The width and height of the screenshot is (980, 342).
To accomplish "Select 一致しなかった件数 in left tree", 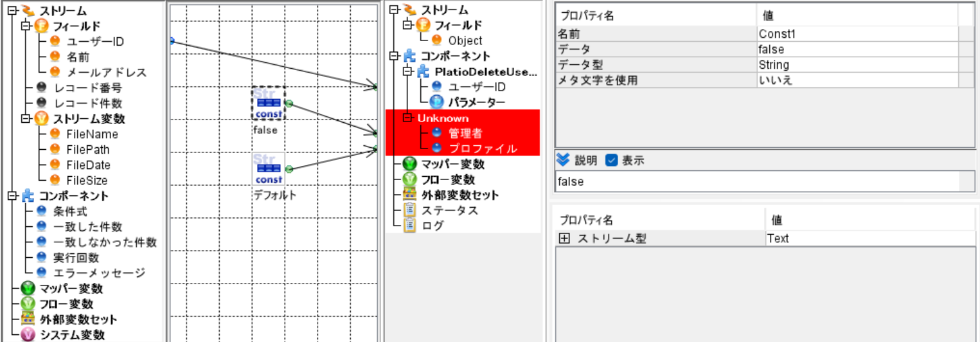I will coord(105,242).
